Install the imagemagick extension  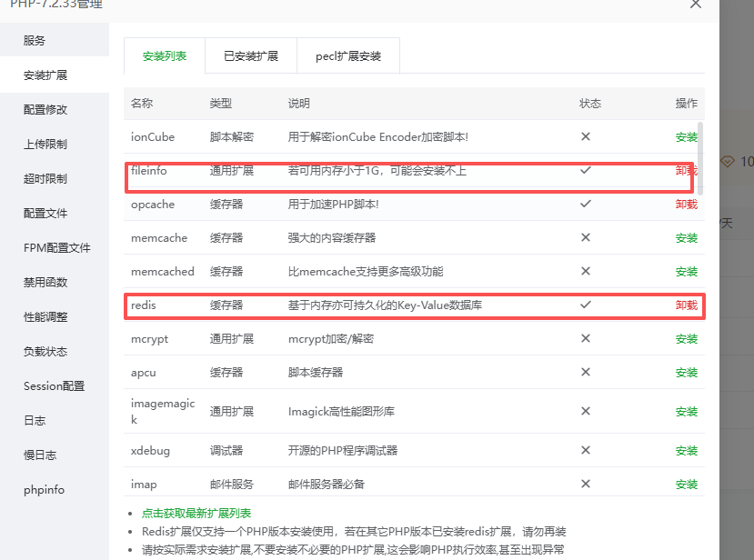click(x=686, y=412)
